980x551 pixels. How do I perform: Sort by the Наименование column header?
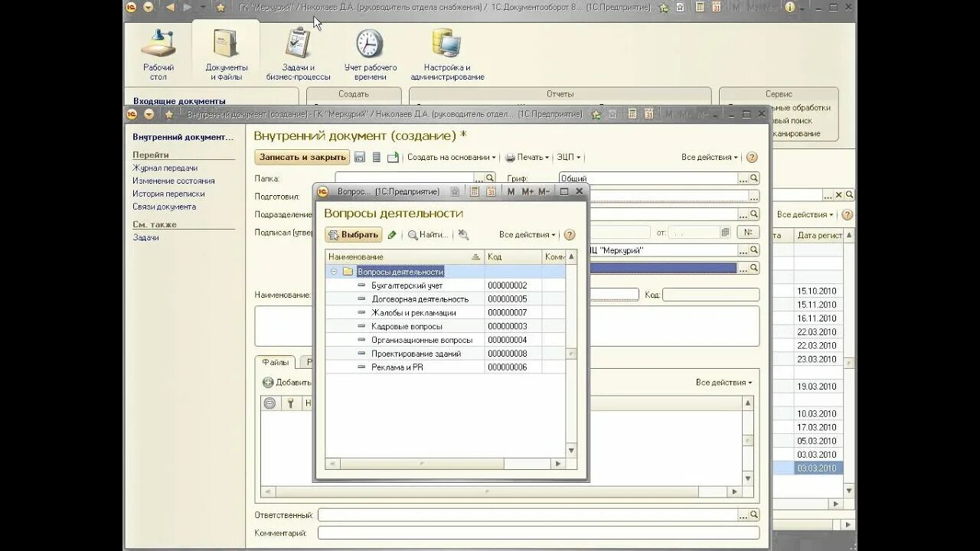[x=405, y=257]
